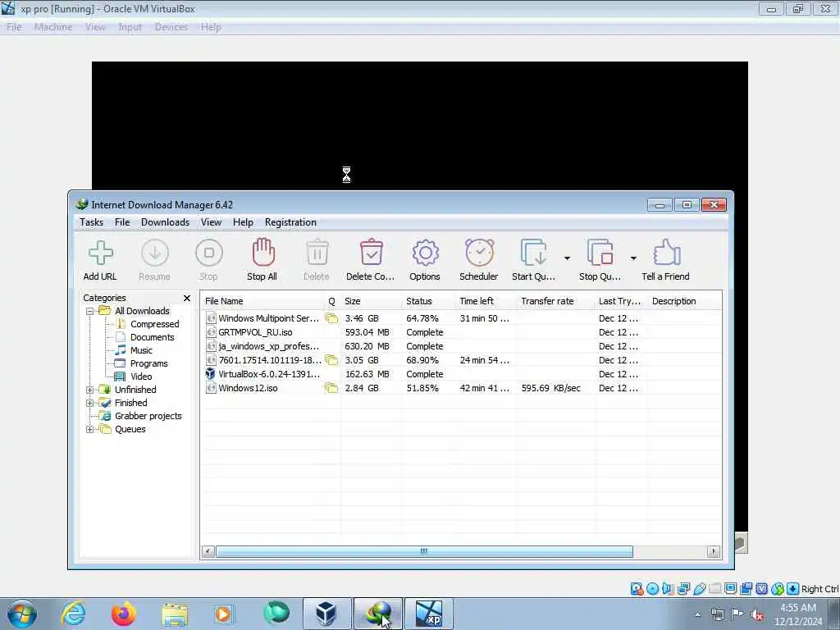Click the 595.69 KB/sec transfer rate cell
The image size is (840, 630).
(x=550, y=388)
